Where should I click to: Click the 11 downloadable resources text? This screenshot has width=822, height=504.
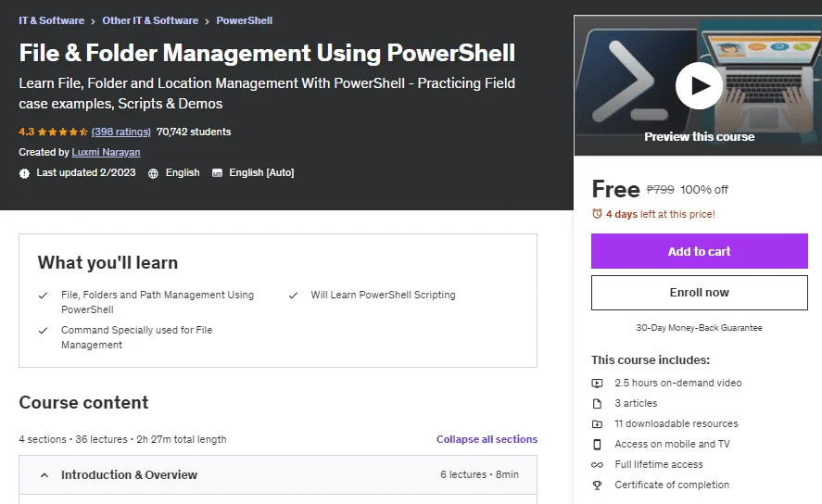pos(677,423)
